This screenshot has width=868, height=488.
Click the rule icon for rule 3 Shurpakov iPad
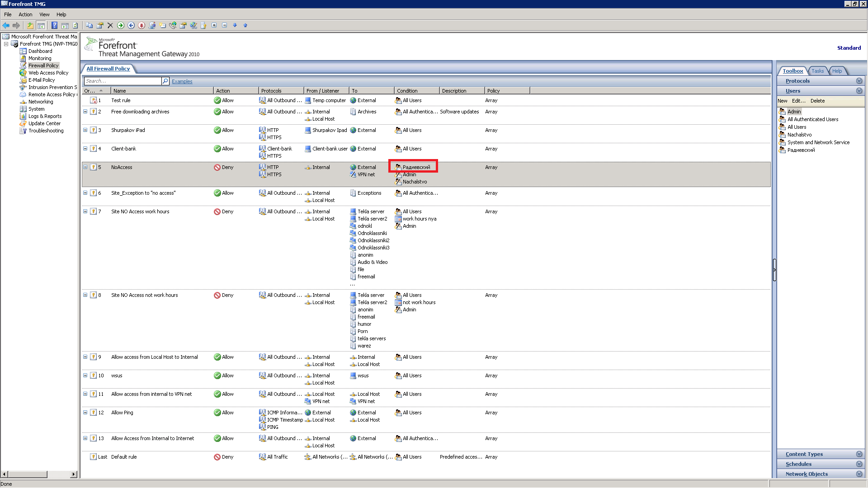(x=93, y=130)
